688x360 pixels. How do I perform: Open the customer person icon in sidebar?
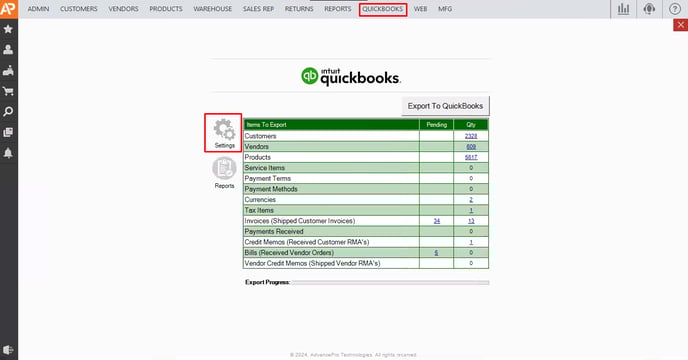coord(8,50)
